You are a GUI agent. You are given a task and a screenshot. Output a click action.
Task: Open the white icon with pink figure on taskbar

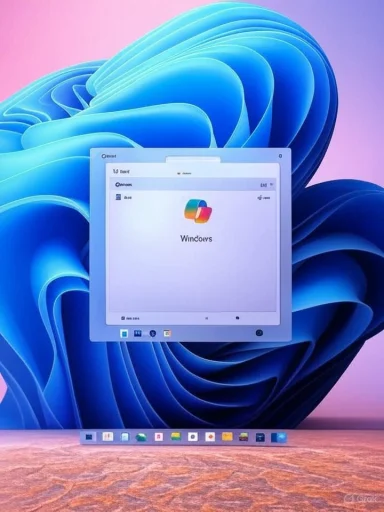click(159, 436)
